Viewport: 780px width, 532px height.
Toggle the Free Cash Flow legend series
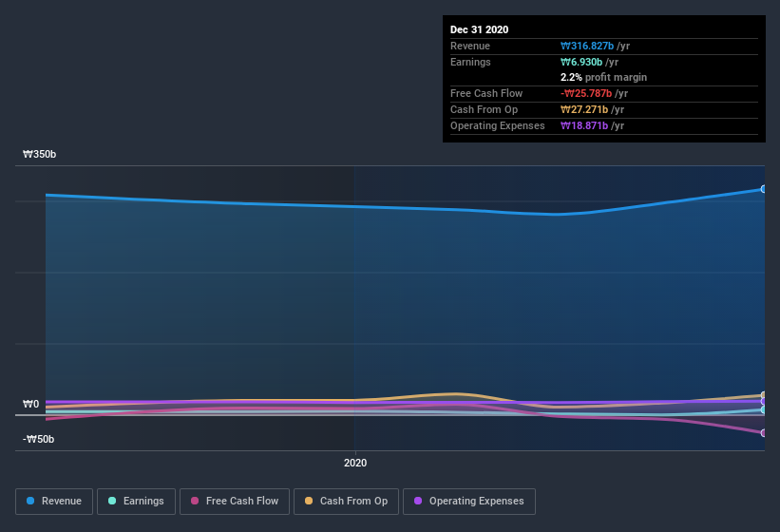pos(235,502)
